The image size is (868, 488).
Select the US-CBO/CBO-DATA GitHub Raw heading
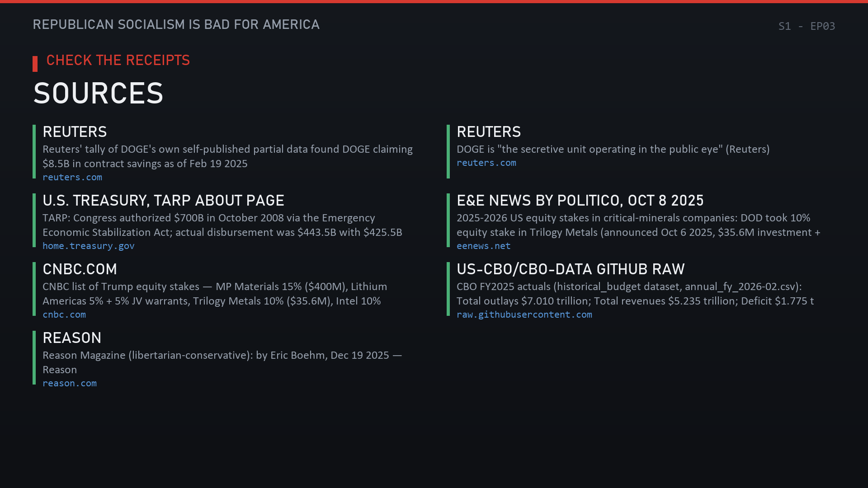pos(571,269)
